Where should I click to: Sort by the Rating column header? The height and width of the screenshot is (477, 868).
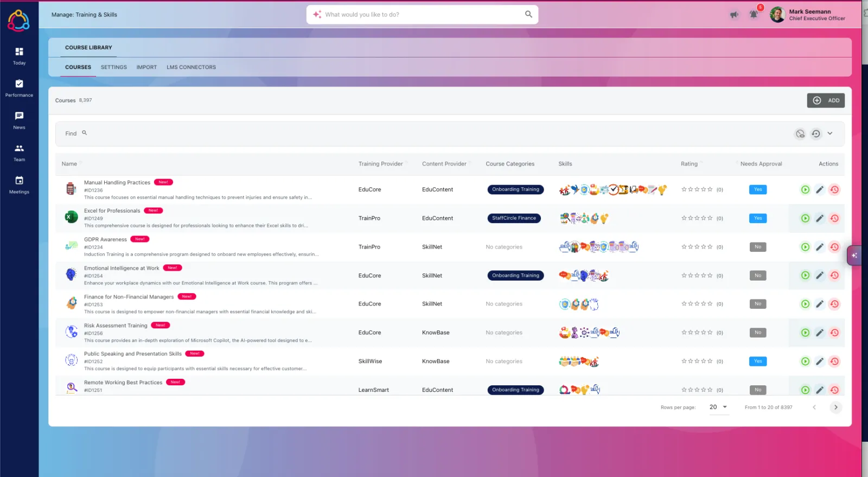[x=689, y=164]
